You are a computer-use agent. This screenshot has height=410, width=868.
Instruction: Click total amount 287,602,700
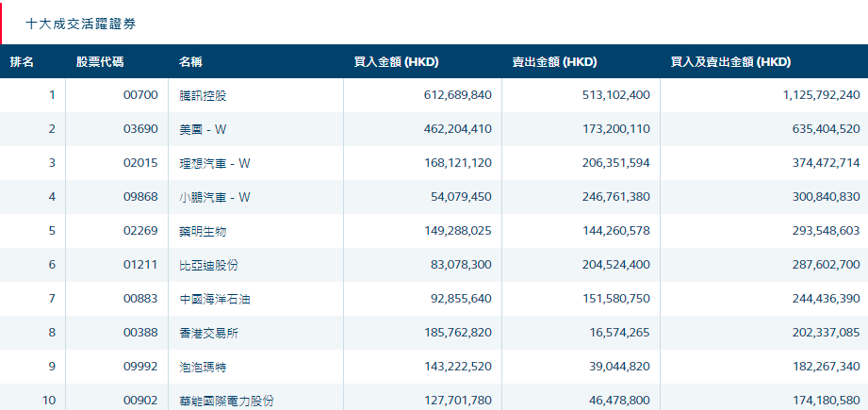tap(827, 265)
